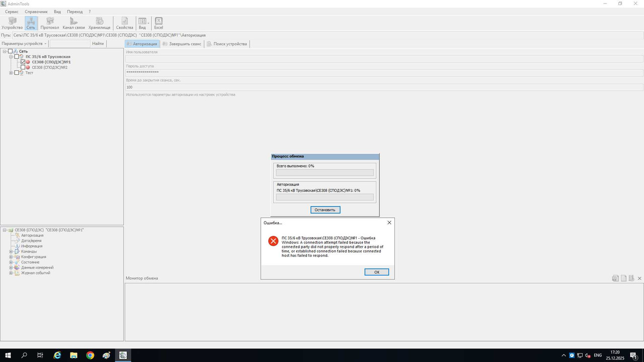Toggle the ПС 35/6 кВ Трусовская checkbox

tap(17, 57)
